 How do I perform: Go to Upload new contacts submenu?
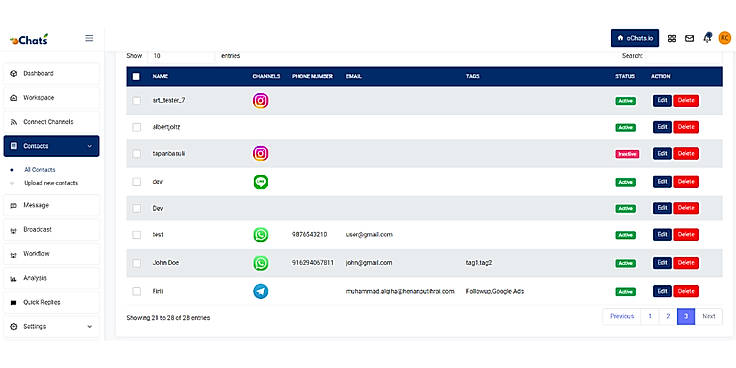click(51, 183)
